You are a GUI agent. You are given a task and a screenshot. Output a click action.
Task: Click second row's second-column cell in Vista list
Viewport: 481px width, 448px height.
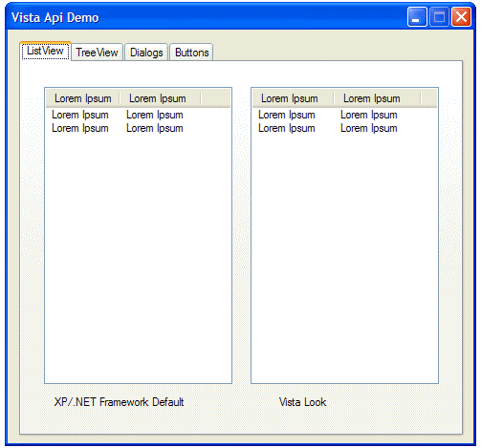click(x=369, y=128)
